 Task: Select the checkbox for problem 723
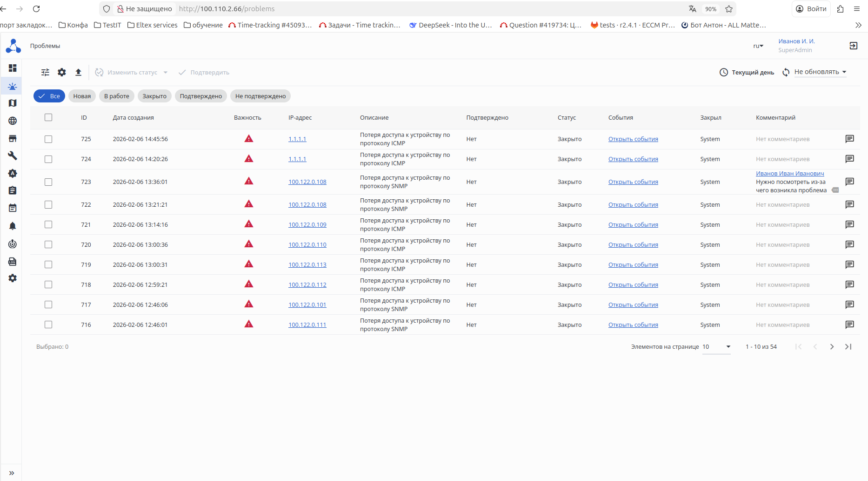tap(48, 182)
